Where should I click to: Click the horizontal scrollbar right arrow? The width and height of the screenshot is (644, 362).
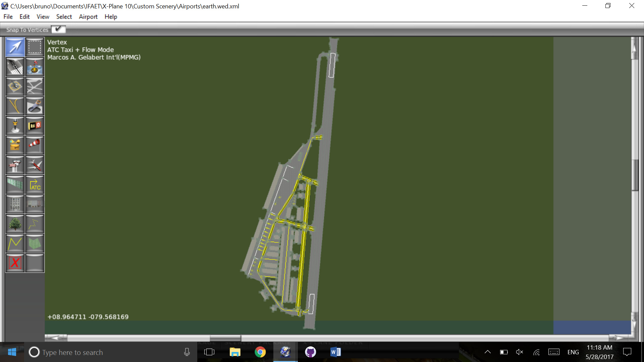pyautogui.click(x=618, y=337)
